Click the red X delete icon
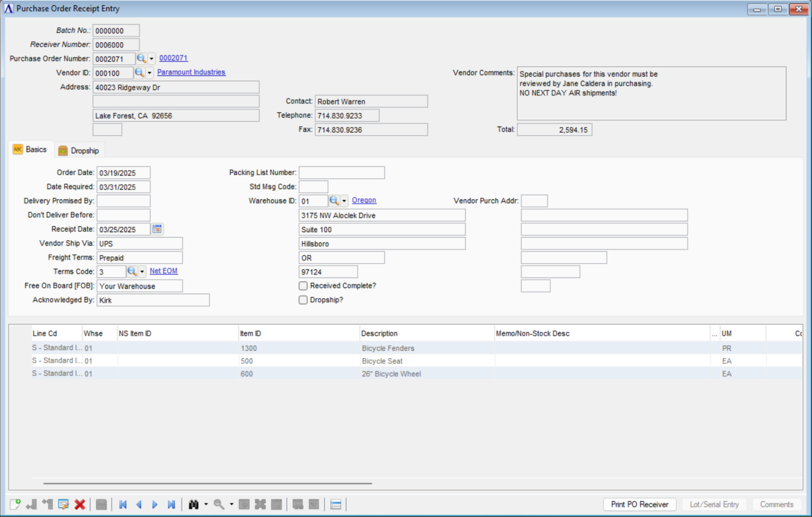812x517 pixels. pyautogui.click(x=80, y=504)
